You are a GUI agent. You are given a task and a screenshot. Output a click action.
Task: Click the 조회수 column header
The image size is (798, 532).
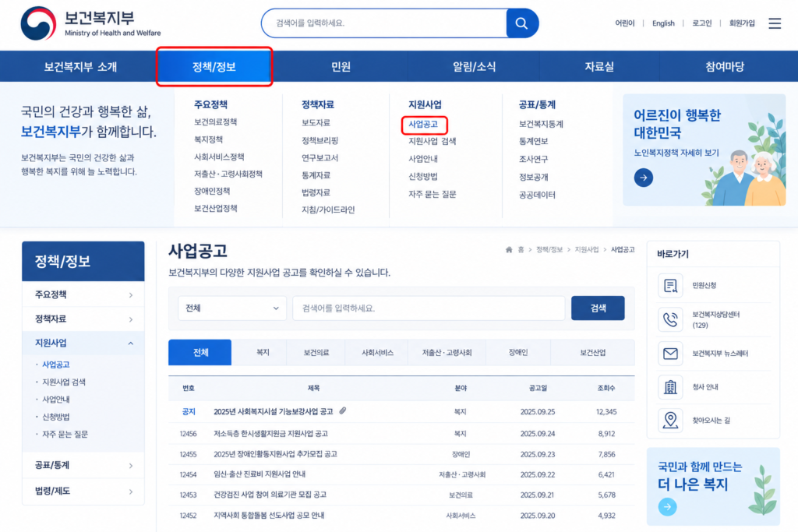pos(606,388)
